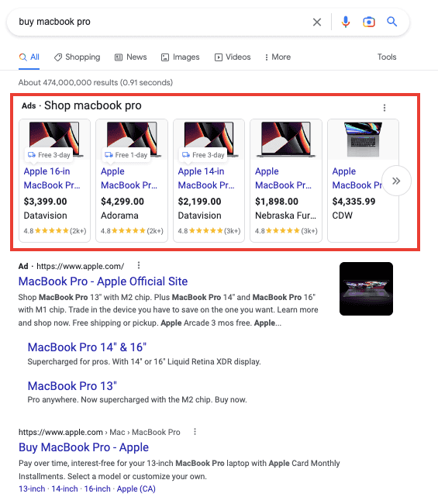Open the three-dot menu beside the apple.com ad URL
This screenshot has height=504, width=438.
coord(139,265)
